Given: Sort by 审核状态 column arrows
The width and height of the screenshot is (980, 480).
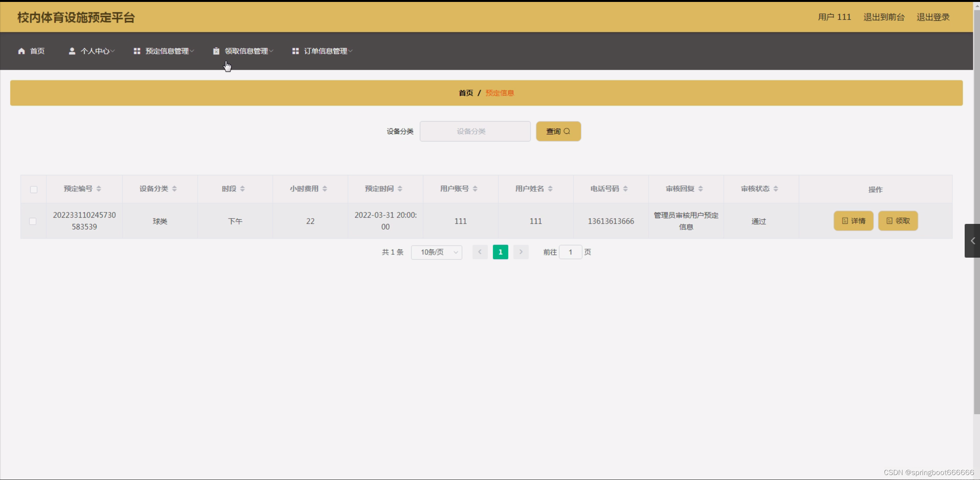Looking at the screenshot, I should pyautogui.click(x=776, y=189).
